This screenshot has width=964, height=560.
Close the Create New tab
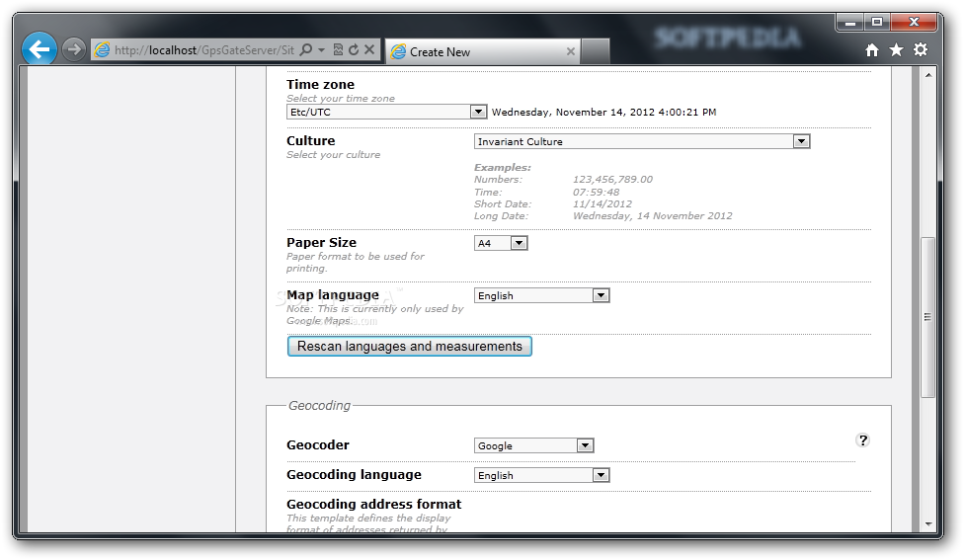click(571, 51)
